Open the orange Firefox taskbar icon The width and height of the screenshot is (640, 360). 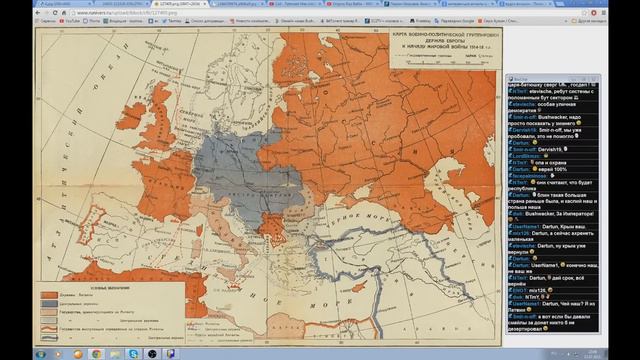pyautogui.click(x=77, y=354)
